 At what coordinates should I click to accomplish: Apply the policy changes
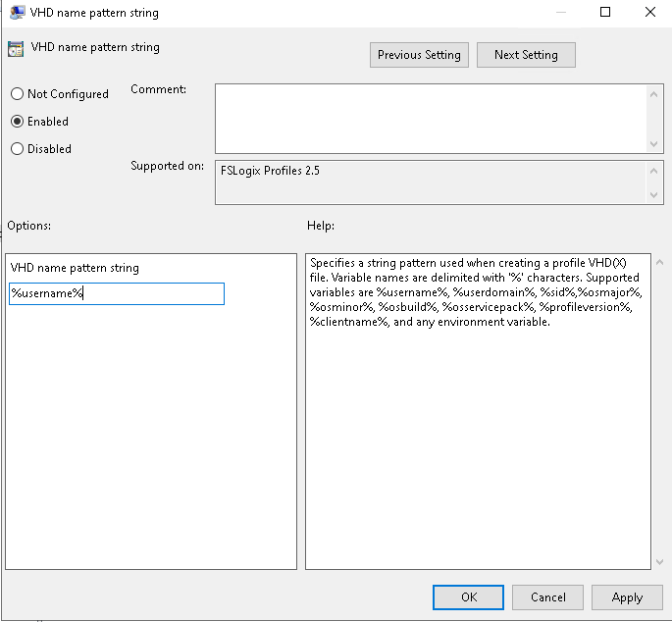[627, 597]
